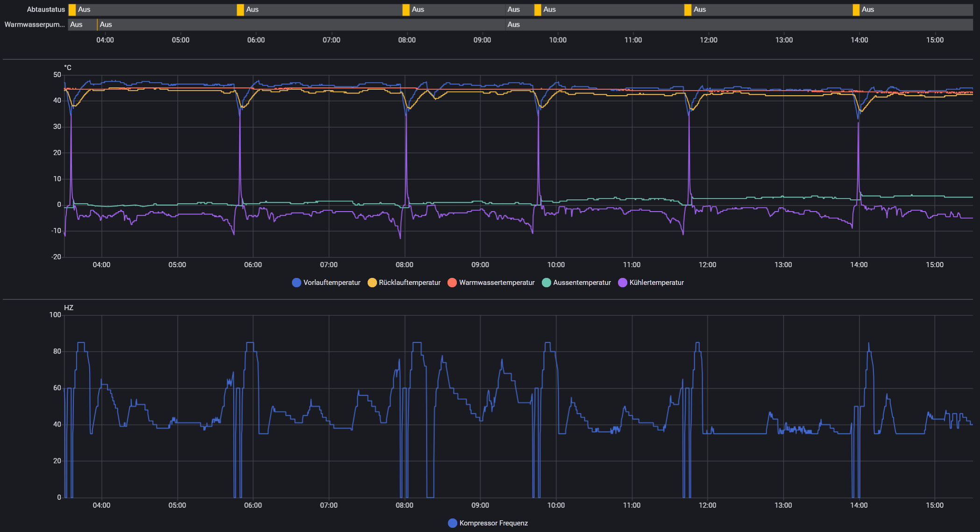Click the Abtaustatus yellow marker just before 06:00
The image size is (980, 532).
(240, 10)
